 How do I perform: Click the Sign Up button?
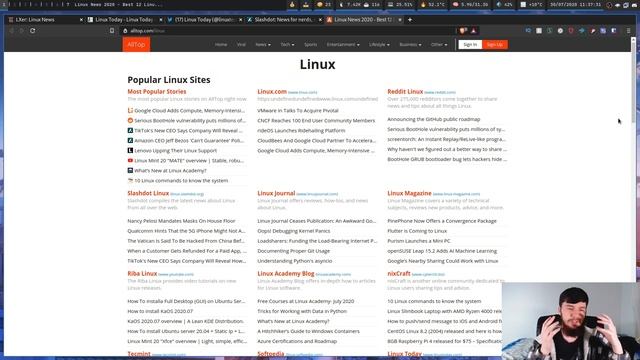[x=495, y=44]
